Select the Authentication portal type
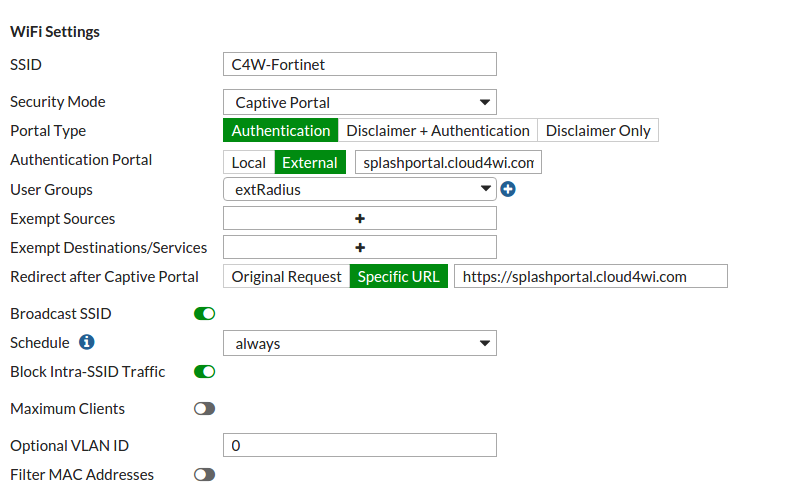 click(280, 131)
